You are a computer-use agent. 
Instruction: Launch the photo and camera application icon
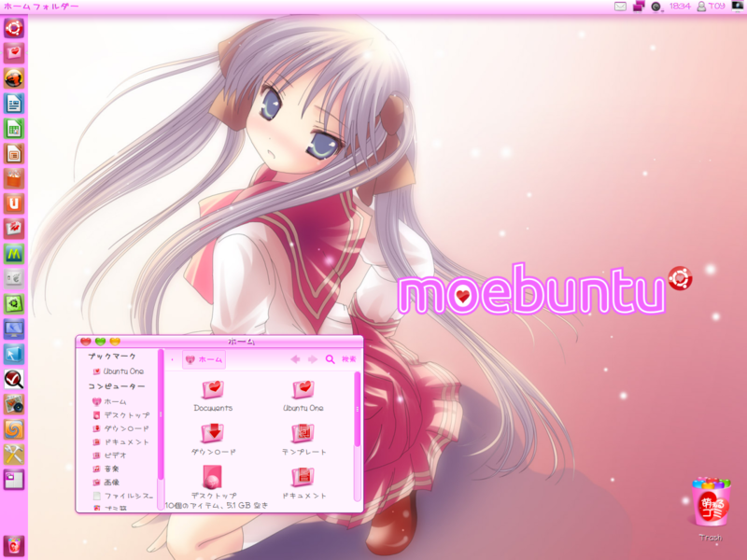click(x=14, y=404)
